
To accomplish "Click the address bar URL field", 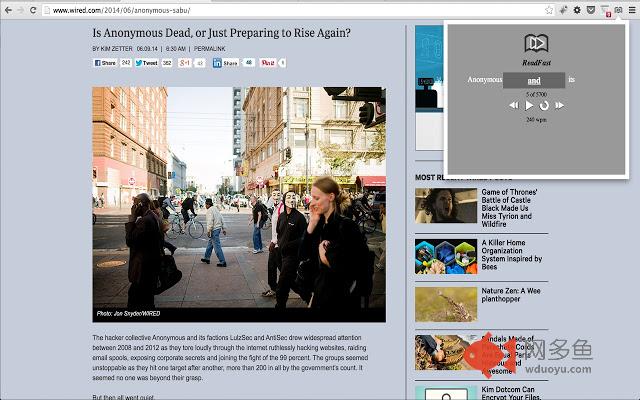I will pos(294,10).
